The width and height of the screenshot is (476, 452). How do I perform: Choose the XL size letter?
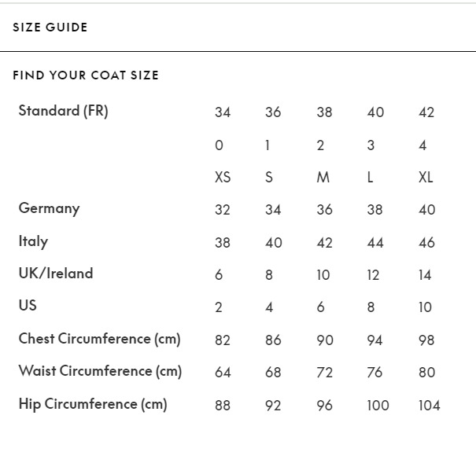(x=426, y=178)
